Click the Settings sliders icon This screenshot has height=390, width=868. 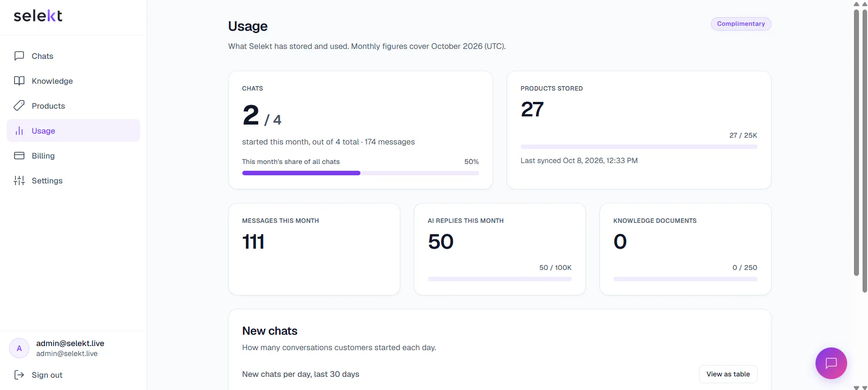pyautogui.click(x=19, y=180)
